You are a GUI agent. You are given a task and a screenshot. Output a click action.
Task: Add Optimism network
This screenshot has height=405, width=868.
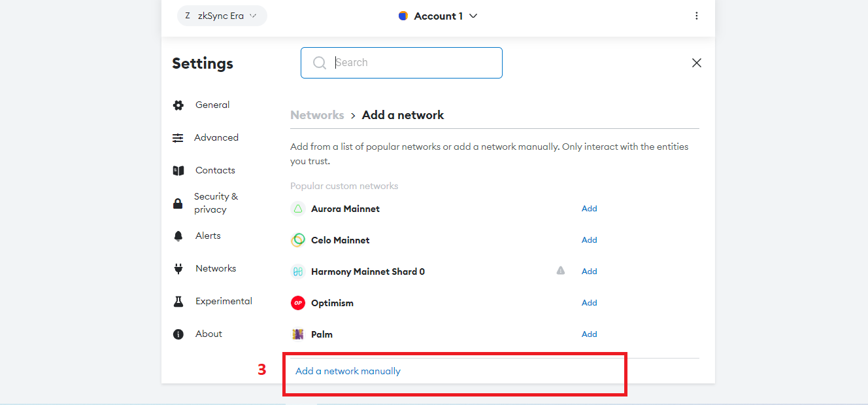(590, 303)
